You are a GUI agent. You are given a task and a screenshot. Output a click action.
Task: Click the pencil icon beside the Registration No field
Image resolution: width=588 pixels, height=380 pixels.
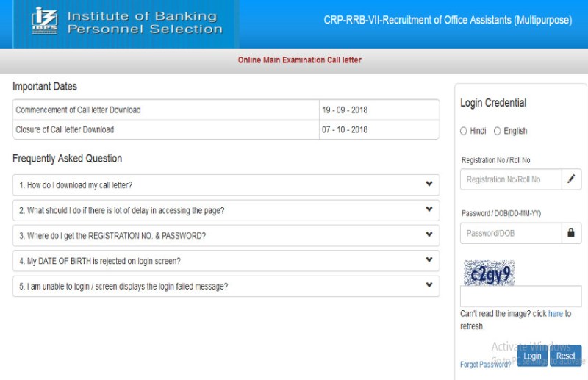coord(571,179)
